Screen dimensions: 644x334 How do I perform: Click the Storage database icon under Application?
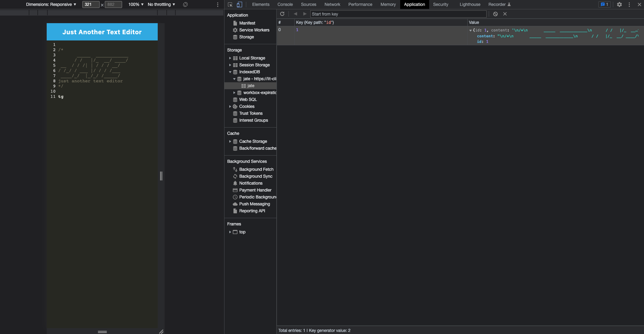[235, 37]
